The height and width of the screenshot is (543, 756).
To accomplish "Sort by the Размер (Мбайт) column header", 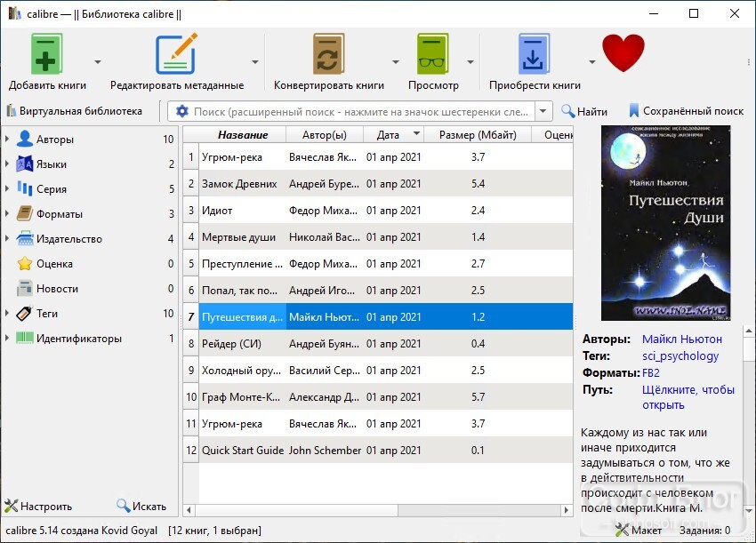I will click(478, 135).
